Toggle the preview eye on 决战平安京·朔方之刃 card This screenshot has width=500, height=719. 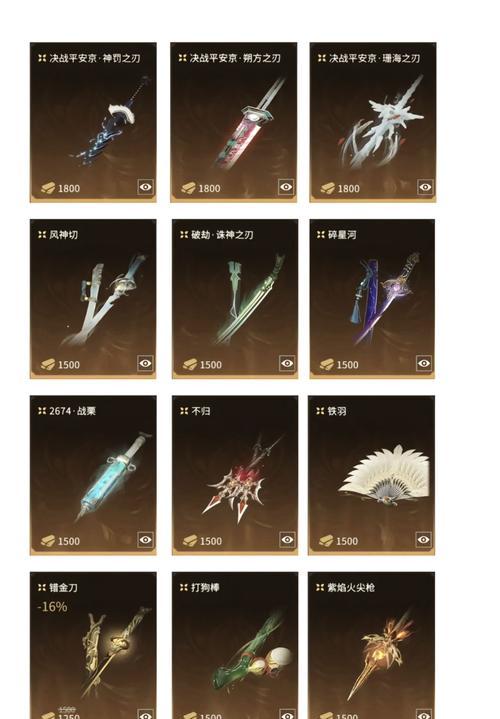click(286, 187)
